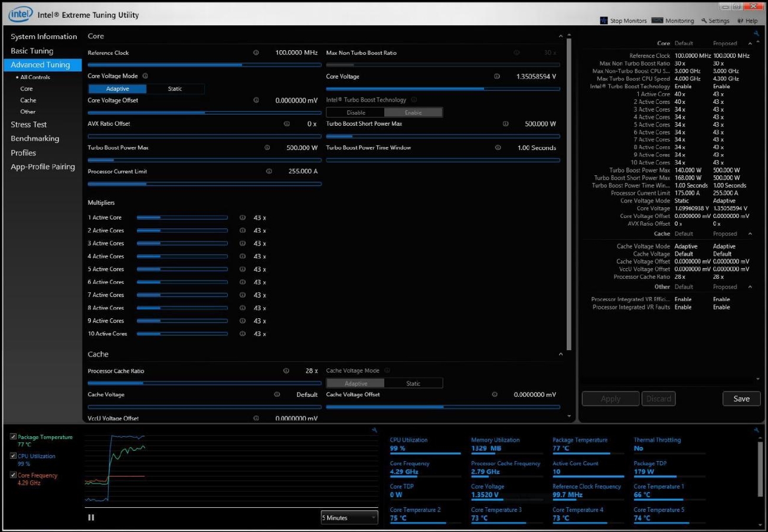Screen dimensions: 768x532
Task: Click the Stop Monitors waveform icon
Action: pyautogui.click(x=603, y=21)
